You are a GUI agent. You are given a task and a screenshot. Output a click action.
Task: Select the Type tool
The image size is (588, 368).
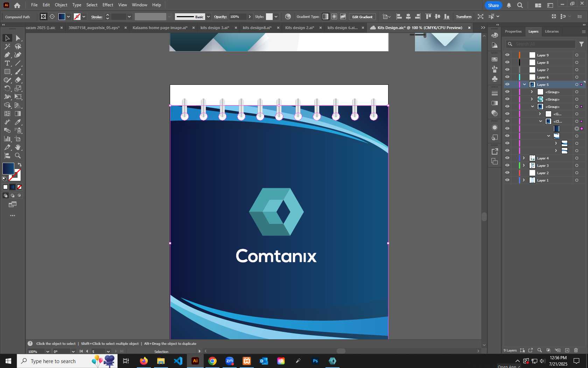pos(7,63)
